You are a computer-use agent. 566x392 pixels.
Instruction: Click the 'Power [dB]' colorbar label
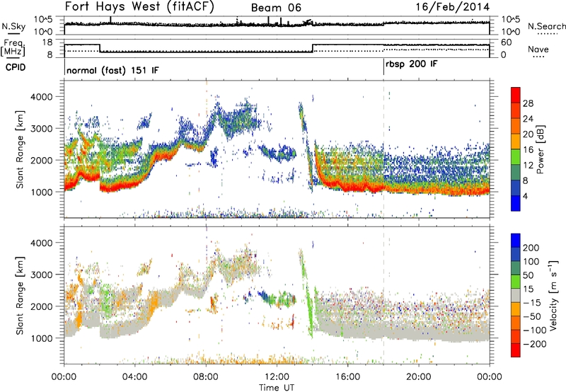540,149
